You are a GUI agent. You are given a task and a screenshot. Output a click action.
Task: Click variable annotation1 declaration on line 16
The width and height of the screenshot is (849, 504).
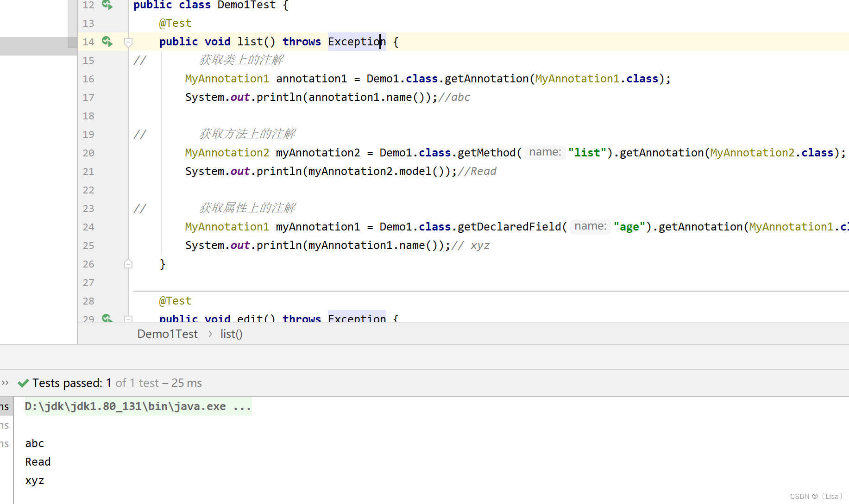(311, 79)
